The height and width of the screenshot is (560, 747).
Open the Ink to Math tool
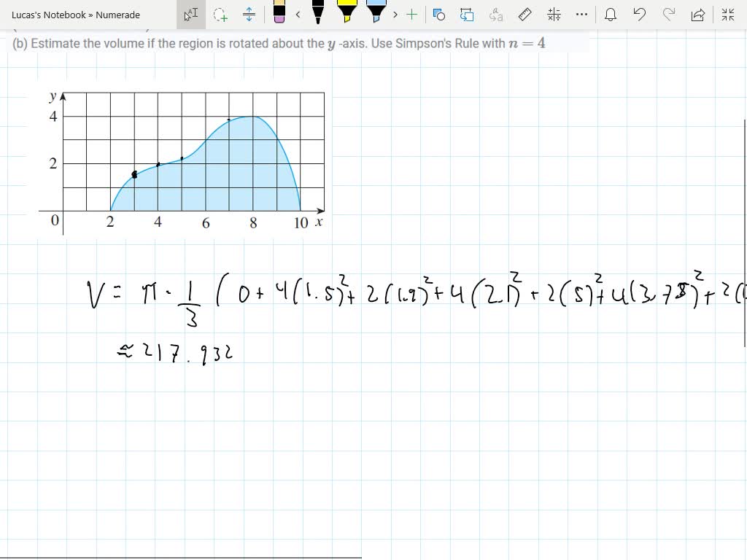(x=553, y=13)
